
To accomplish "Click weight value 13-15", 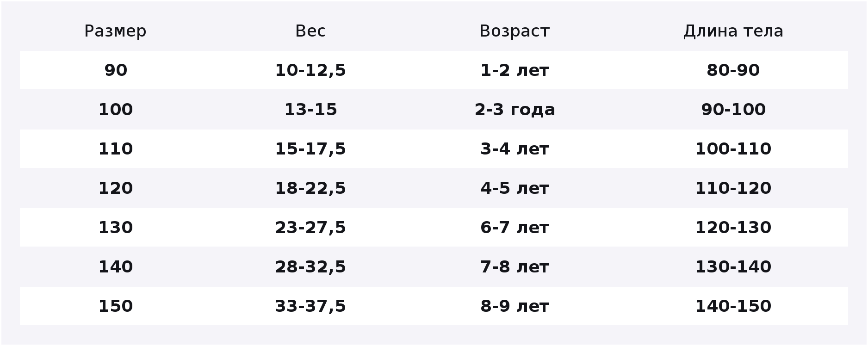I will pos(310,110).
